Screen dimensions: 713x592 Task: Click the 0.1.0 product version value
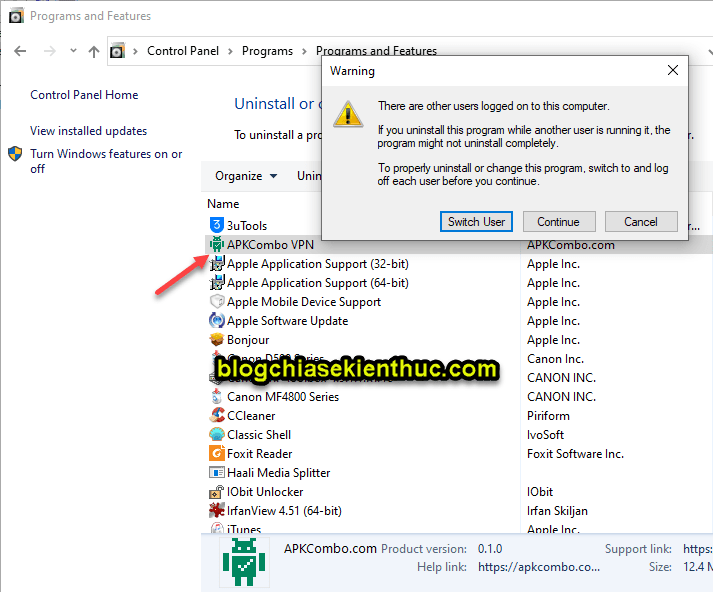click(490, 549)
